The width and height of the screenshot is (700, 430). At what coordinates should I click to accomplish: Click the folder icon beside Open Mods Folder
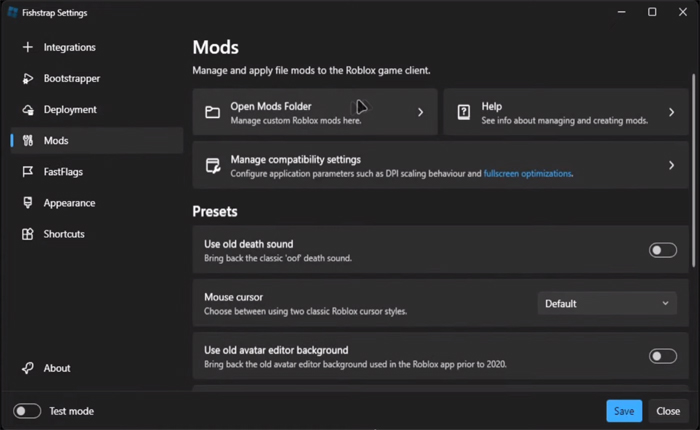point(212,113)
